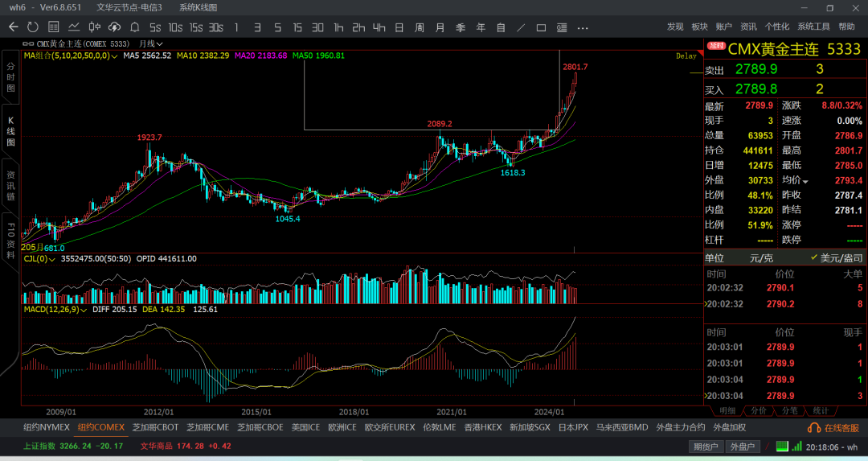Switch to 芝加哥CBOT exchange tab

tap(156, 427)
